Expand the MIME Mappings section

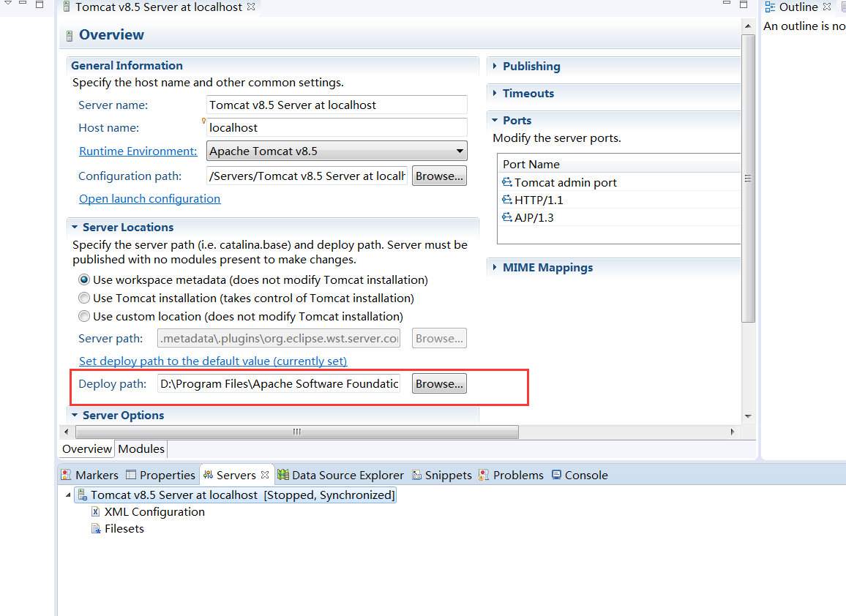click(x=495, y=267)
